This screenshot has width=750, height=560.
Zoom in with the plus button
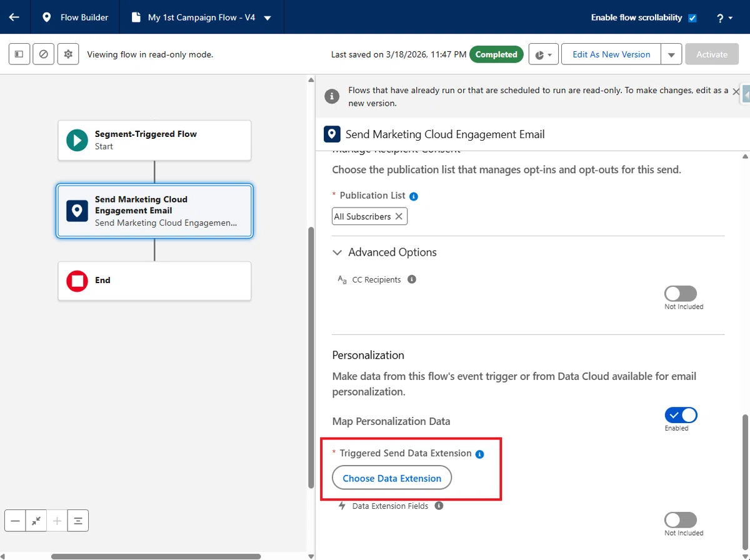pyautogui.click(x=57, y=521)
